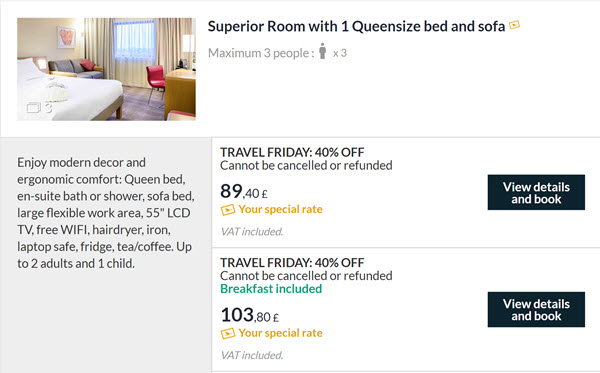Click the person occupancy icon under room title
The height and width of the screenshot is (373, 600).
[x=323, y=51]
